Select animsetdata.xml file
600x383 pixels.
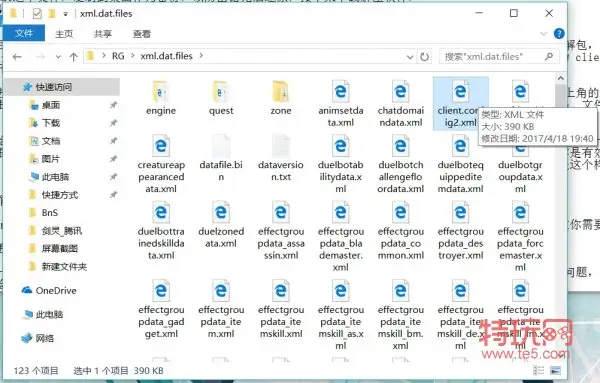tap(341, 103)
